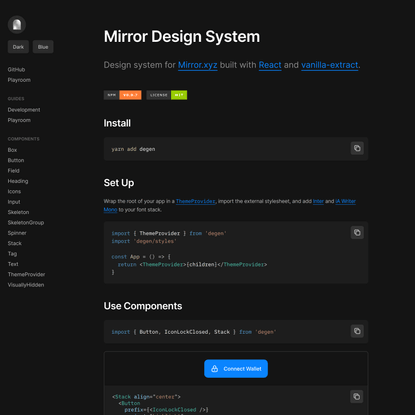Click the NPM version badge

click(x=122, y=95)
